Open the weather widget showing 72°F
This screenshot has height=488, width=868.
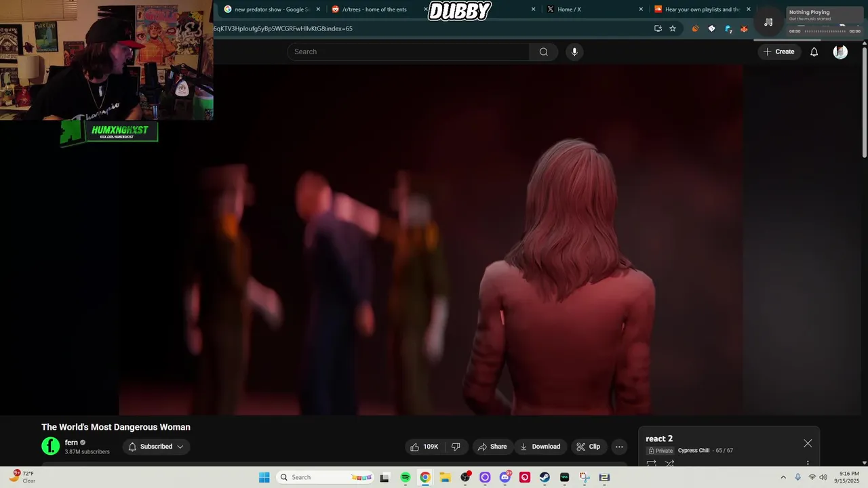pyautogui.click(x=22, y=476)
